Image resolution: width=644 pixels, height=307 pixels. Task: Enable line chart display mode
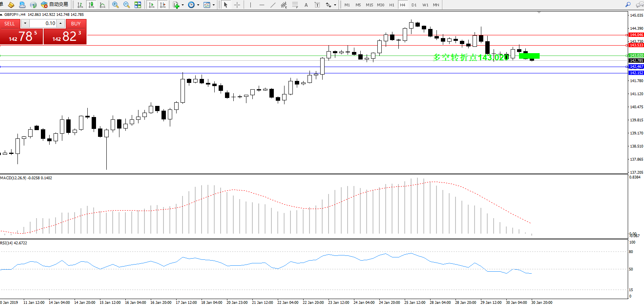[102, 5]
